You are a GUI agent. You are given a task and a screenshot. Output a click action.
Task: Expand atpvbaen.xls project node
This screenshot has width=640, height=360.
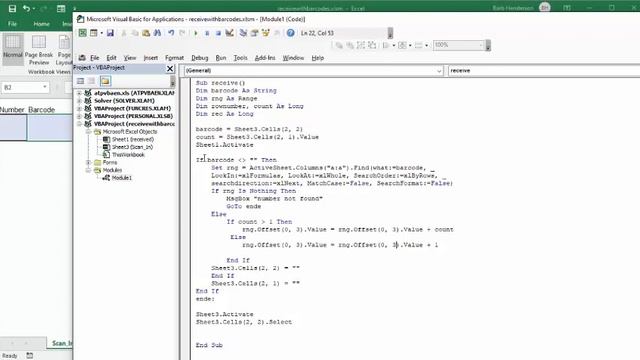coord(79,93)
